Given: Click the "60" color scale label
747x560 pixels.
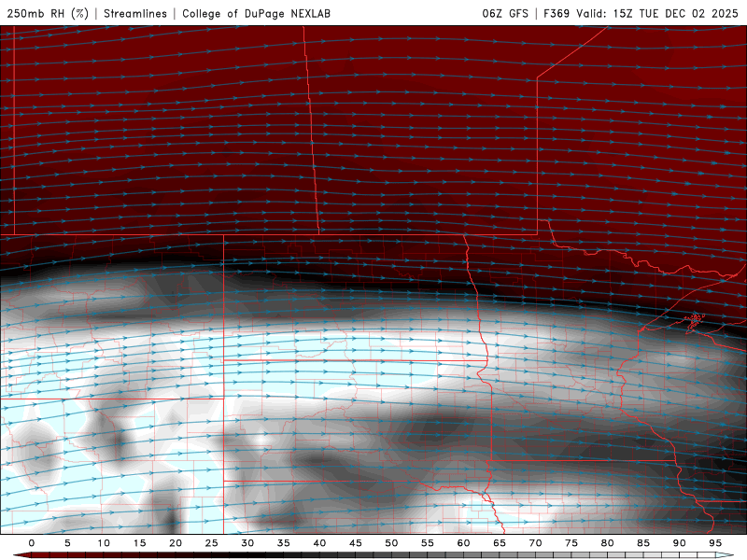Looking at the screenshot, I should pyautogui.click(x=463, y=543).
